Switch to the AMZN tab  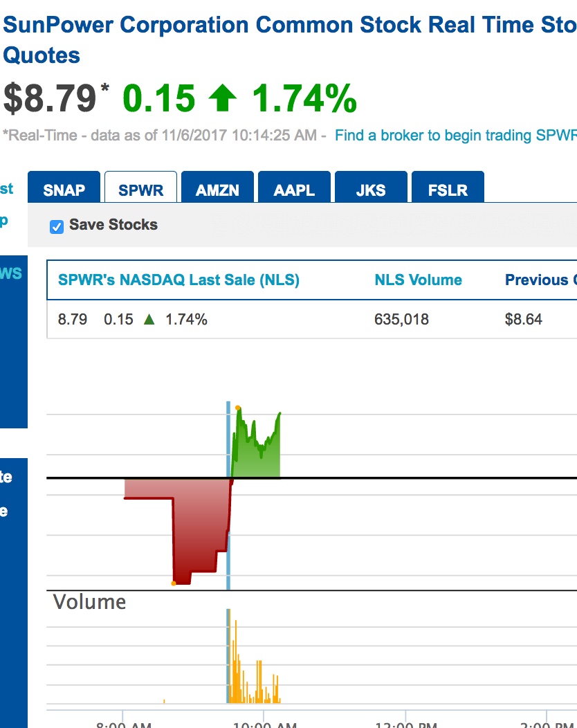pos(217,190)
